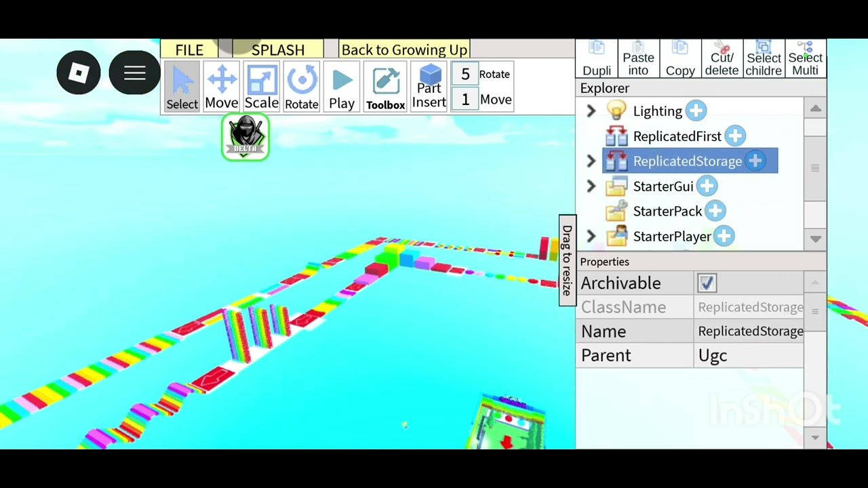Start the Play test button
Image resolution: width=868 pixels, height=488 pixels.
[x=342, y=86]
